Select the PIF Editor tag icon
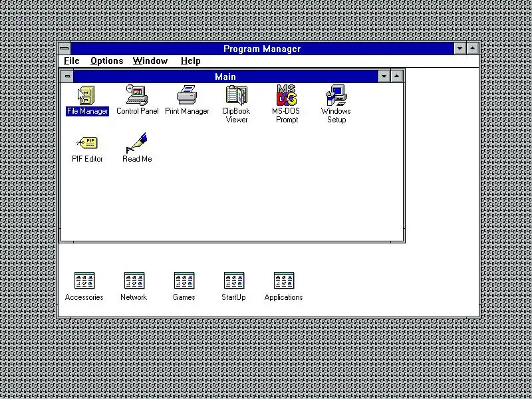This screenshot has width=532, height=399. click(x=87, y=143)
